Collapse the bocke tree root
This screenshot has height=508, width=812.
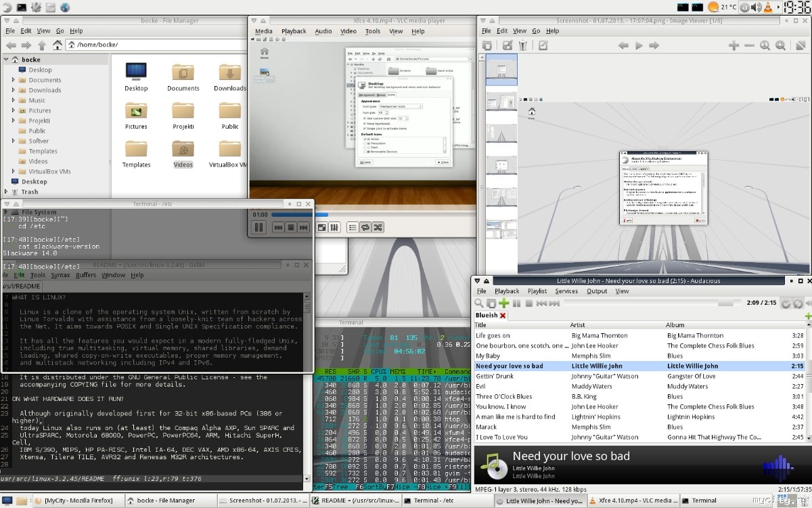pos(6,60)
